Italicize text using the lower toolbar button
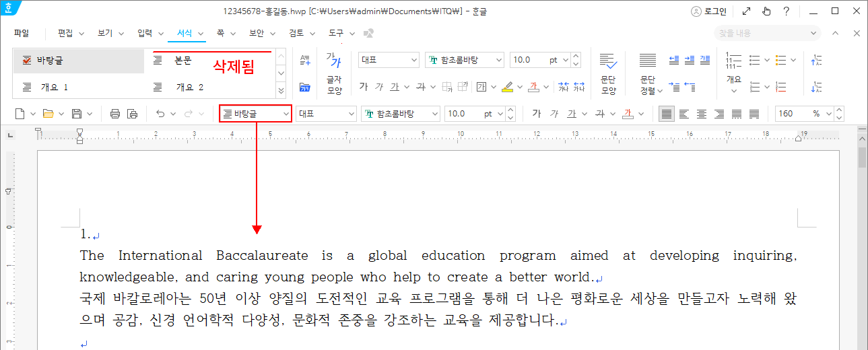 pyautogui.click(x=554, y=114)
